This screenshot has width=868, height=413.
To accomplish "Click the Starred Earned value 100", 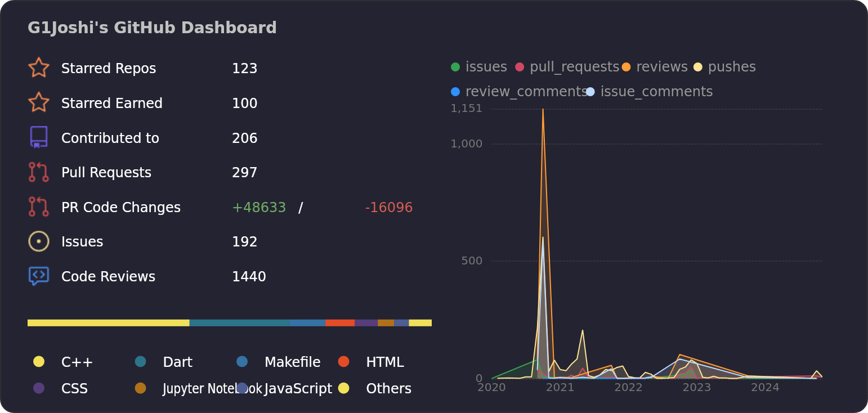I will pyautogui.click(x=244, y=104).
